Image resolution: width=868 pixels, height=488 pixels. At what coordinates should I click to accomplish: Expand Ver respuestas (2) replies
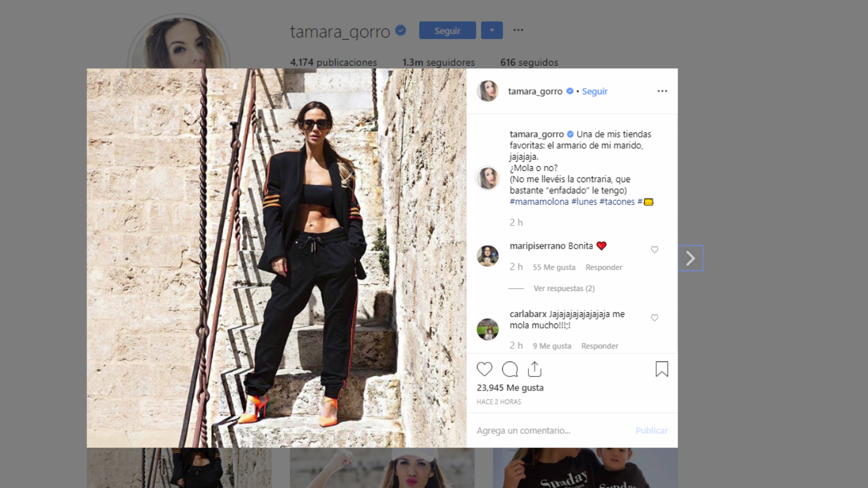pos(564,288)
